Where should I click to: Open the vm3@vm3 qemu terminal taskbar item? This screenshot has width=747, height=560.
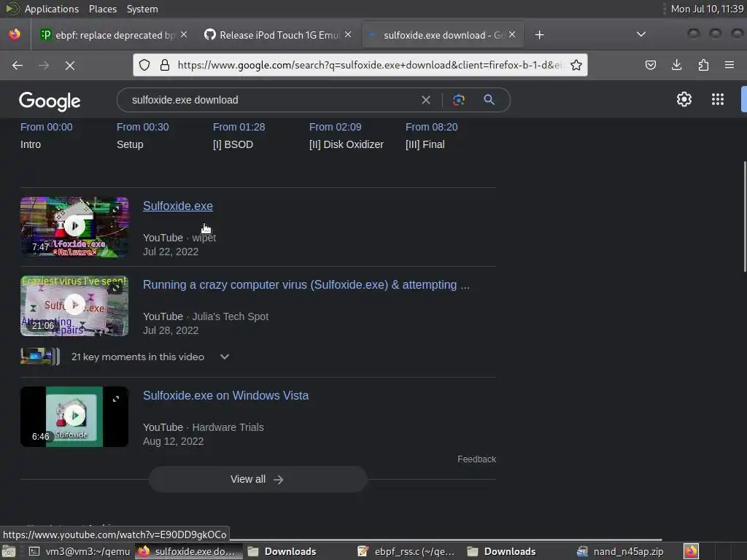pyautogui.click(x=80, y=551)
